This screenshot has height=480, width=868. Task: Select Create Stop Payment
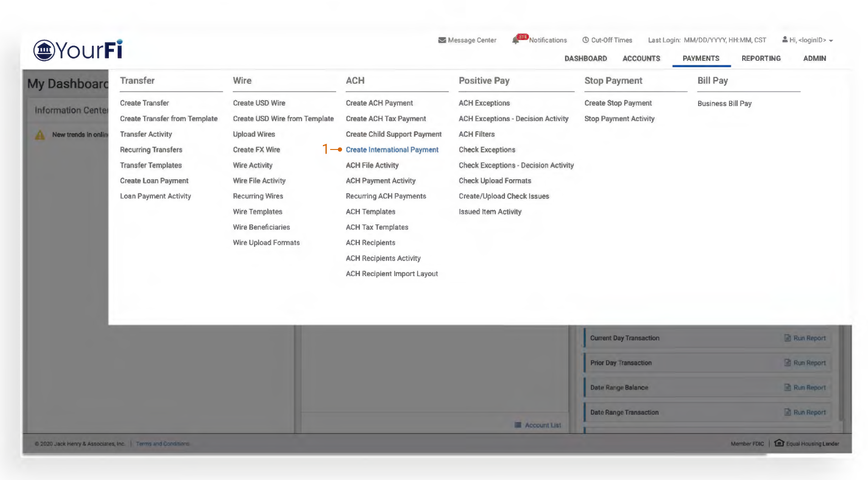coord(618,103)
